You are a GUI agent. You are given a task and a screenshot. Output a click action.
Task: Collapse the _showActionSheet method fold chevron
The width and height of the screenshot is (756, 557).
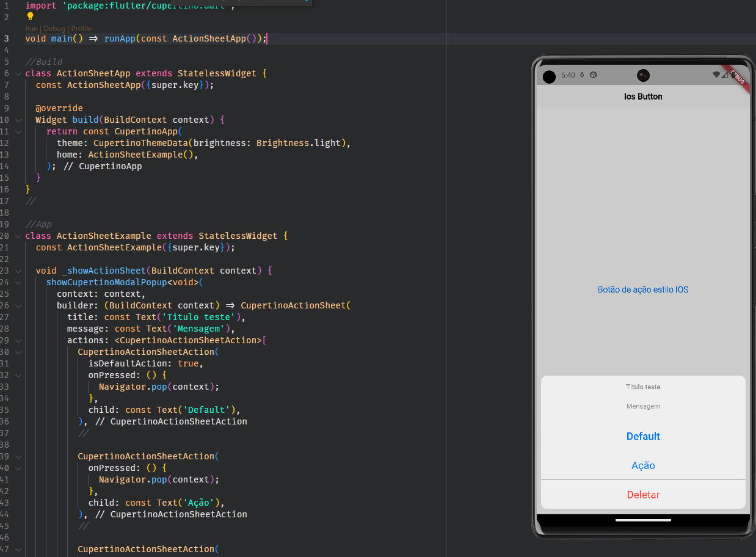18,270
